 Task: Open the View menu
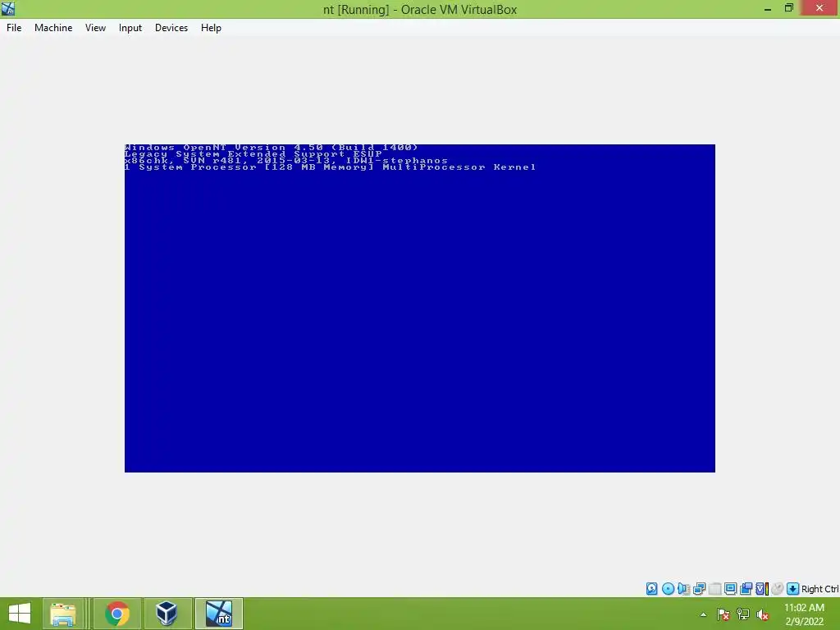click(x=95, y=28)
